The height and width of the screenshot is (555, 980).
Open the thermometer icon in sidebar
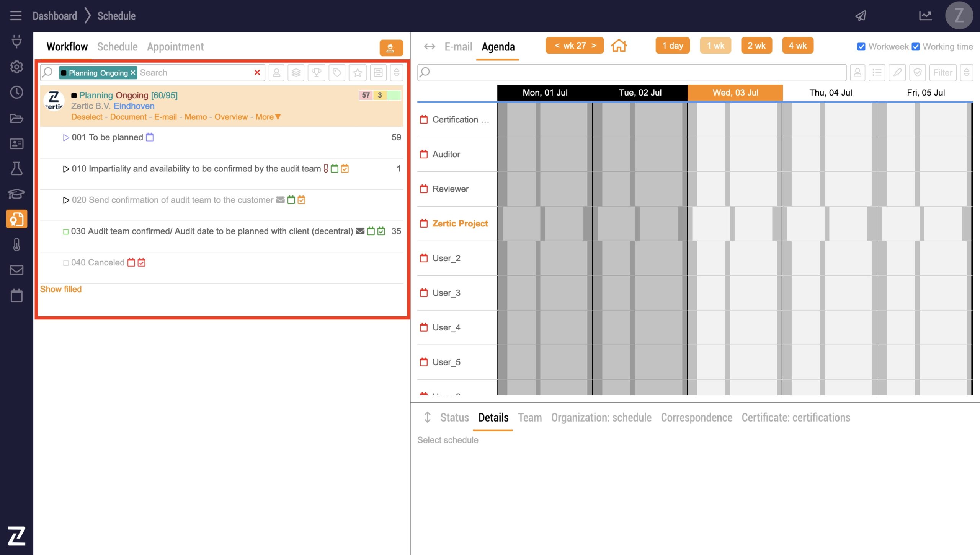(x=16, y=245)
